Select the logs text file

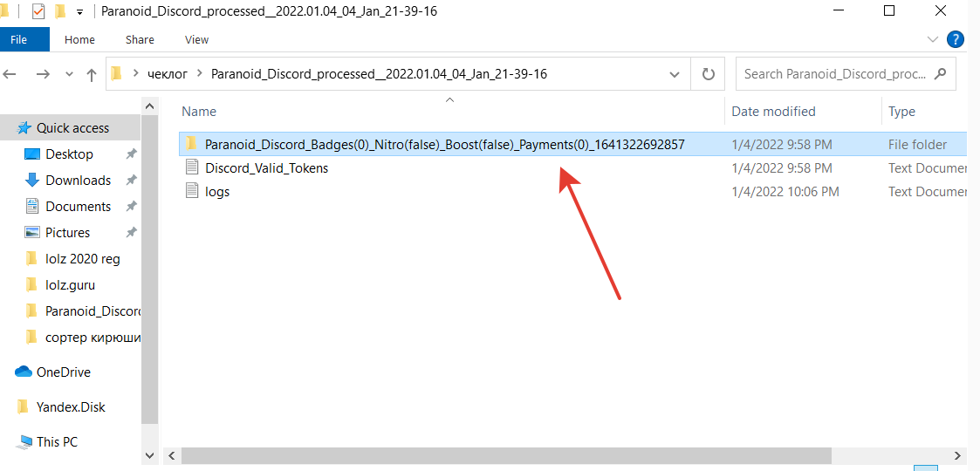[217, 192]
